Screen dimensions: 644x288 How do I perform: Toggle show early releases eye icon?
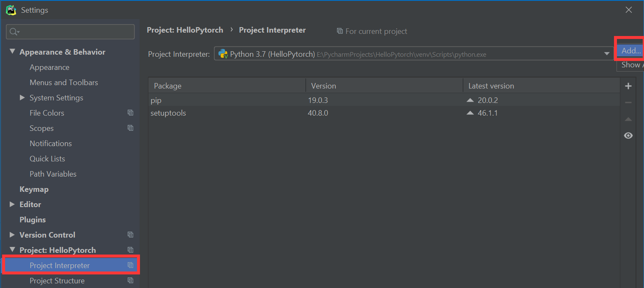coord(628,136)
